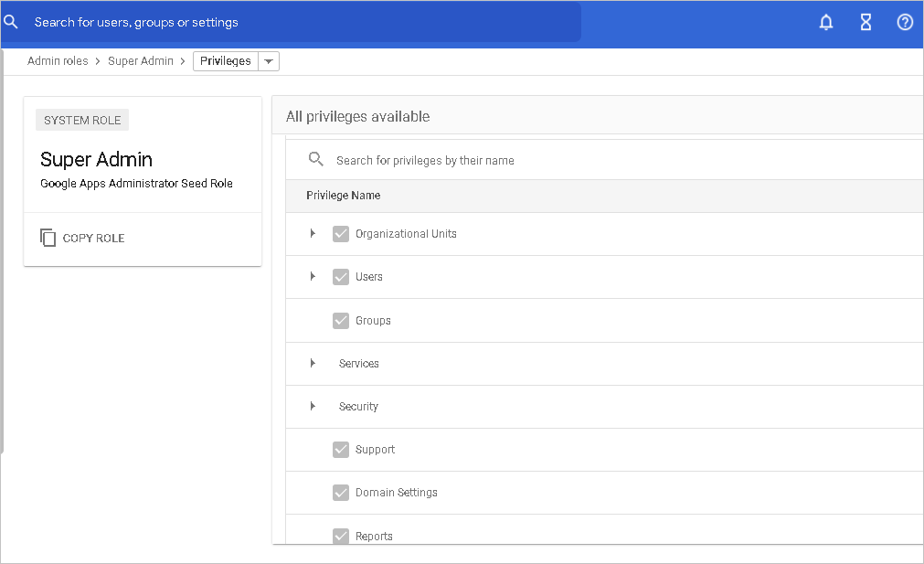
Task: Expand the Security privilege row
Action: [313, 407]
